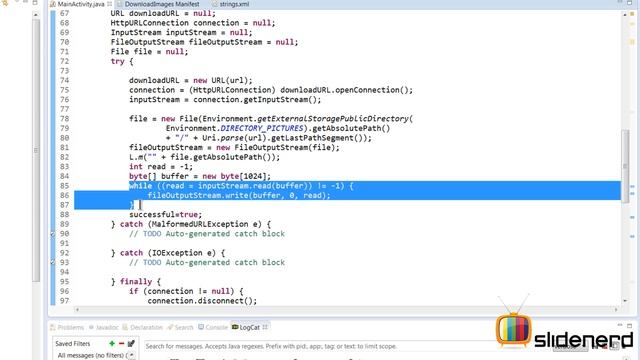
Task: Click the 'connection.disconnect();' statement
Action: coord(202,301)
